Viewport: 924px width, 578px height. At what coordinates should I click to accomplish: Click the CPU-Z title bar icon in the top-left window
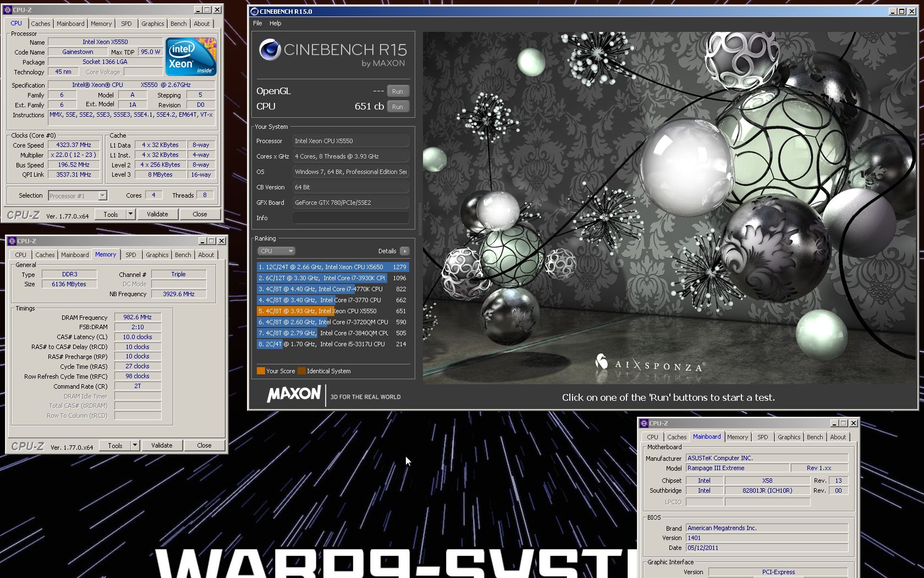[x=8, y=10]
